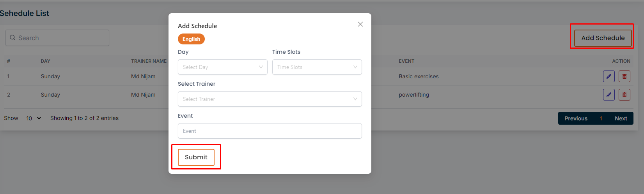
Task: Expand the Time Slots dropdown
Action: tap(317, 67)
